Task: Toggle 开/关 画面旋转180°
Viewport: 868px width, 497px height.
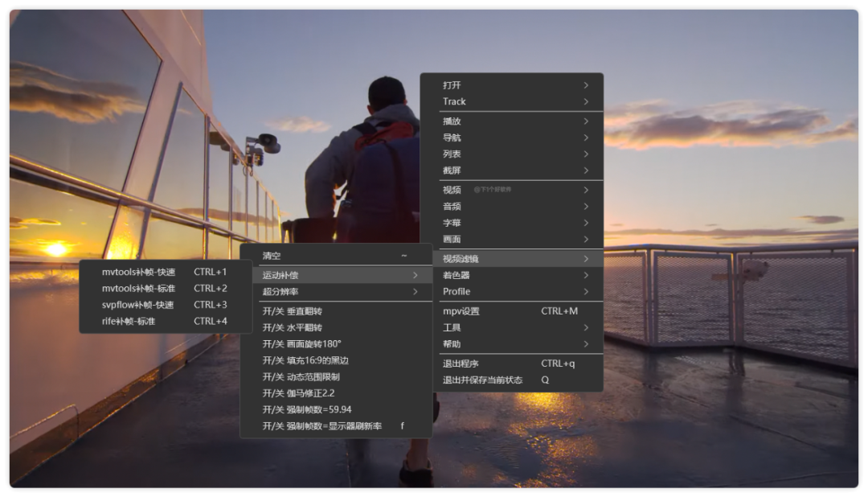Action: click(x=336, y=344)
